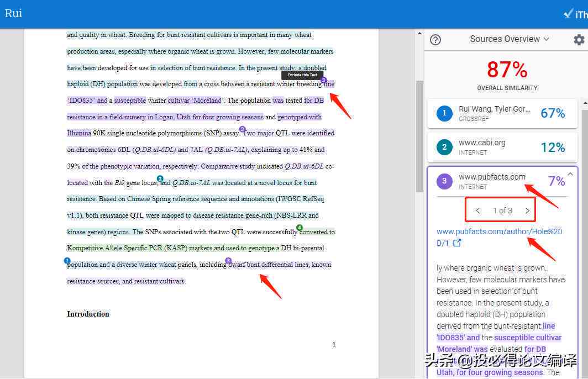
Task: Click marker 3 before 'dwarf bunt'
Action: click(228, 261)
